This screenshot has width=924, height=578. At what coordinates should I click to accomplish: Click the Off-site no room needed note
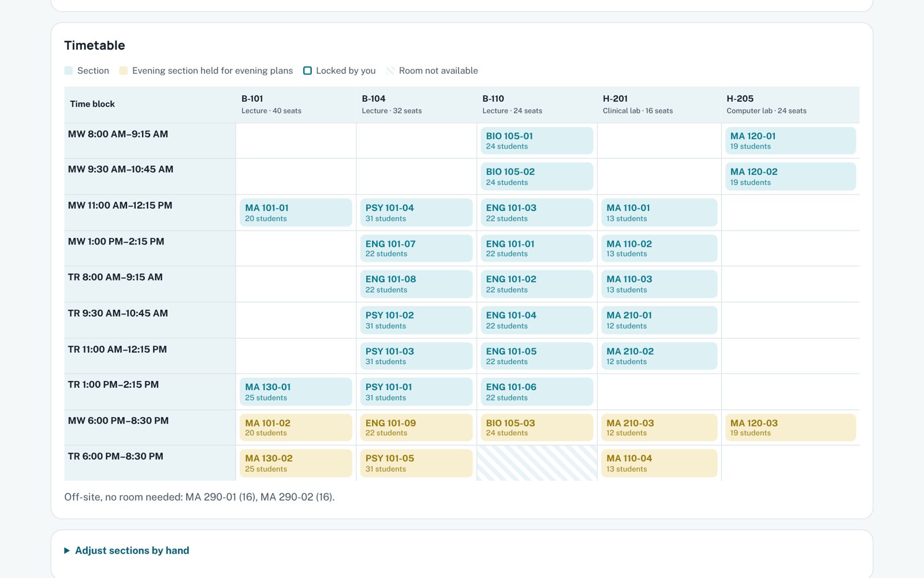199,497
